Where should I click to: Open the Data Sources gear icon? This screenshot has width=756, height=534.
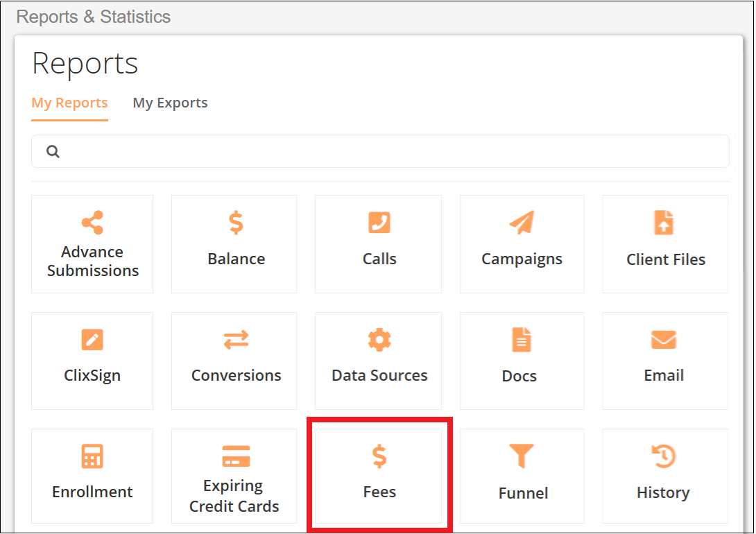pos(379,339)
